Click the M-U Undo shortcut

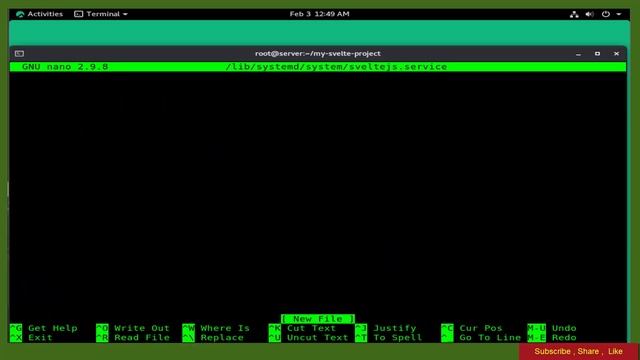click(552, 328)
